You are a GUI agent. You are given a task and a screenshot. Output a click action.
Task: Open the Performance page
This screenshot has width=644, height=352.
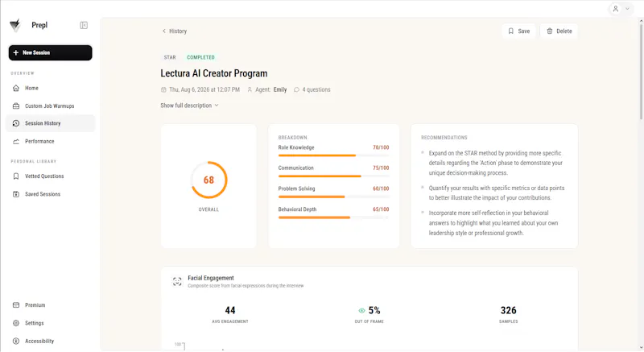point(50,141)
